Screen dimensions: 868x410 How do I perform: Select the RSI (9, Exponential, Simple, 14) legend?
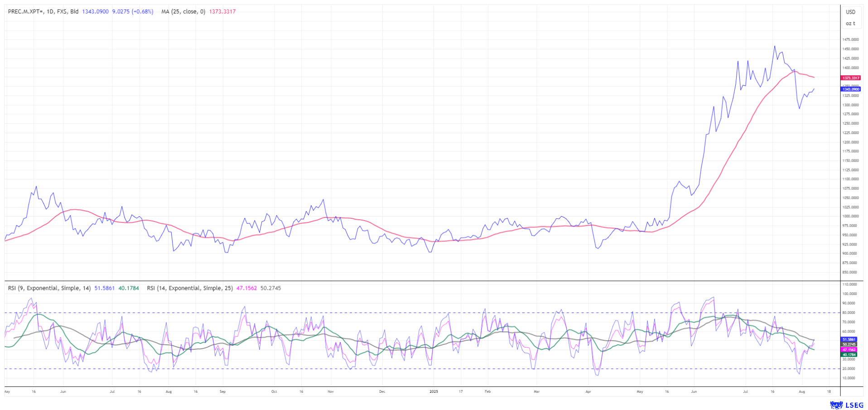(49, 288)
